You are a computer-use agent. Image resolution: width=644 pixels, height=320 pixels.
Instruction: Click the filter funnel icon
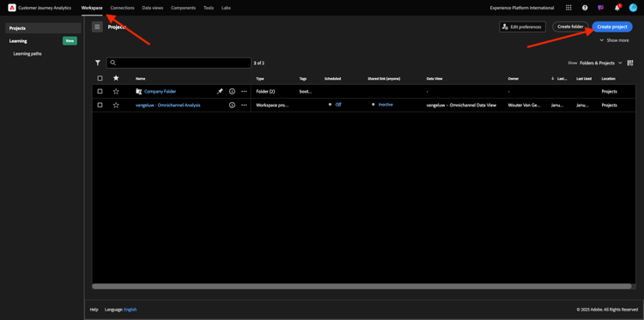(x=98, y=63)
